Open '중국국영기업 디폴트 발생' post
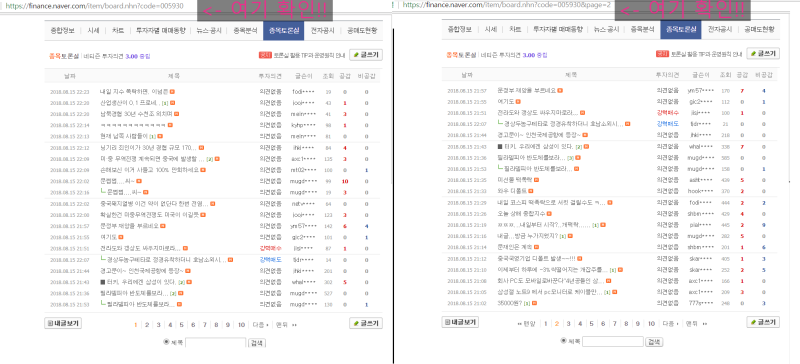800x364 pixels. 536,258
